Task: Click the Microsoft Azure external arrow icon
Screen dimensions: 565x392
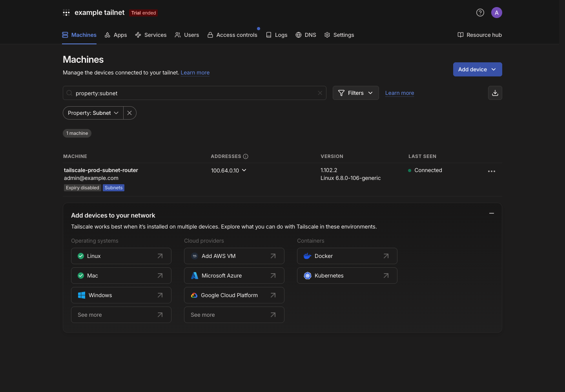Action: (x=273, y=276)
